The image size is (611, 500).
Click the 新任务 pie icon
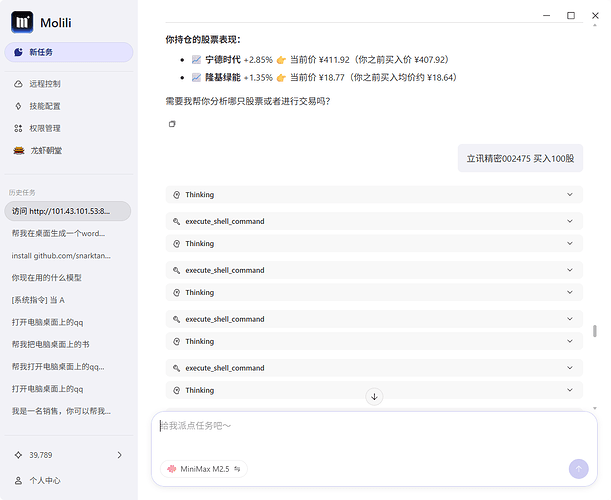click(x=18, y=52)
